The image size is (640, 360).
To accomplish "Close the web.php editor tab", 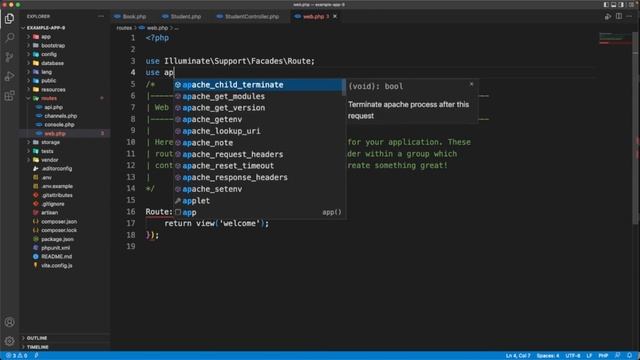I will (335, 16).
